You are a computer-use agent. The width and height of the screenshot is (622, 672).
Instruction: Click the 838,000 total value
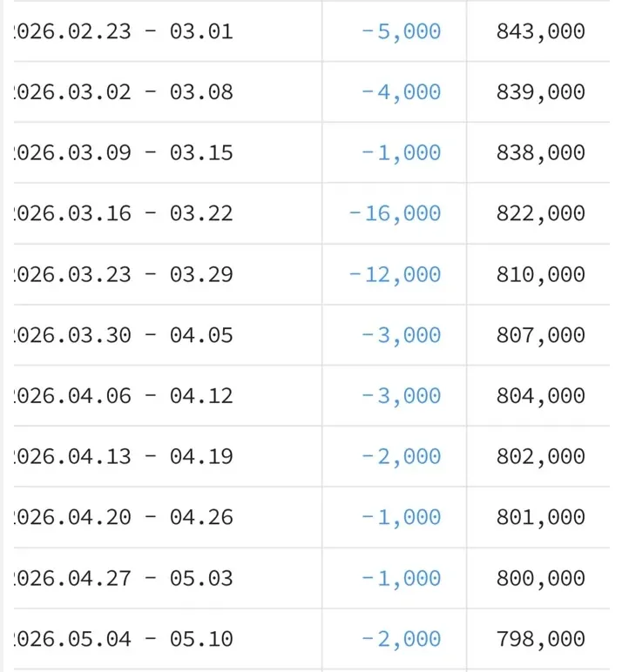coord(540,152)
